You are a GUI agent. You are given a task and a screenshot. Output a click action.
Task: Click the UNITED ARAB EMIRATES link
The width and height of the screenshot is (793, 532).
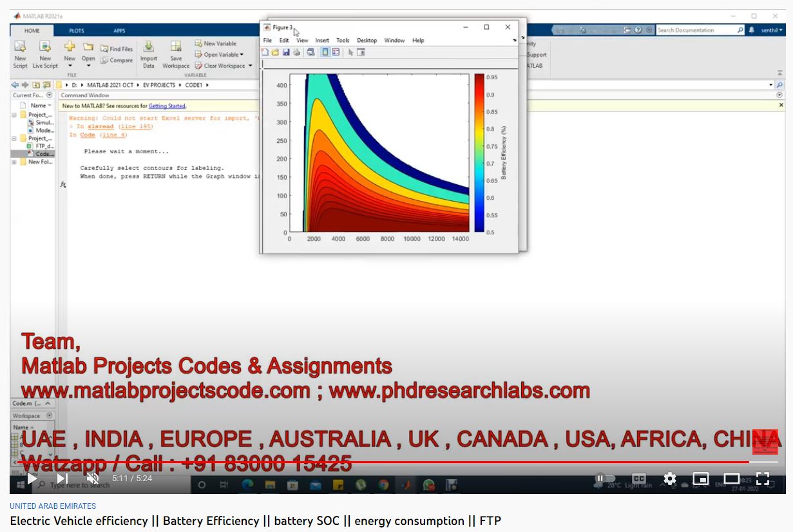click(53, 506)
